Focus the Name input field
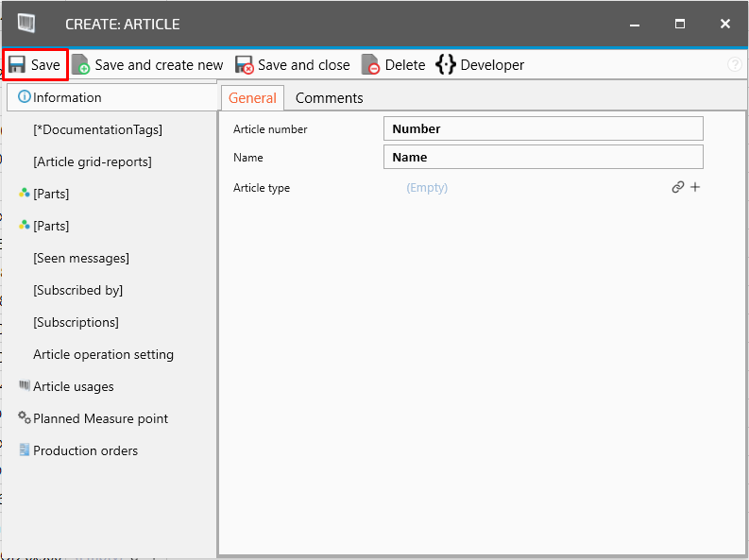 click(x=543, y=157)
